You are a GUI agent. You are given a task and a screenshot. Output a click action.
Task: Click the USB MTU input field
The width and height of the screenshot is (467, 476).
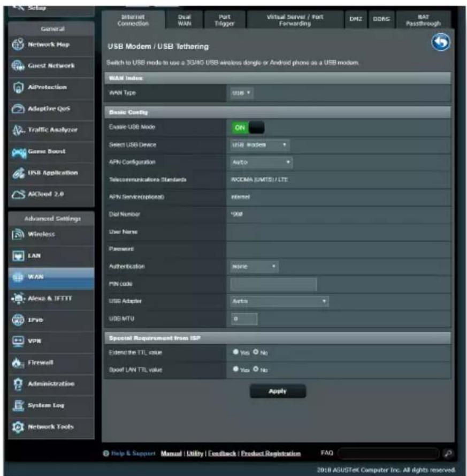tap(244, 319)
